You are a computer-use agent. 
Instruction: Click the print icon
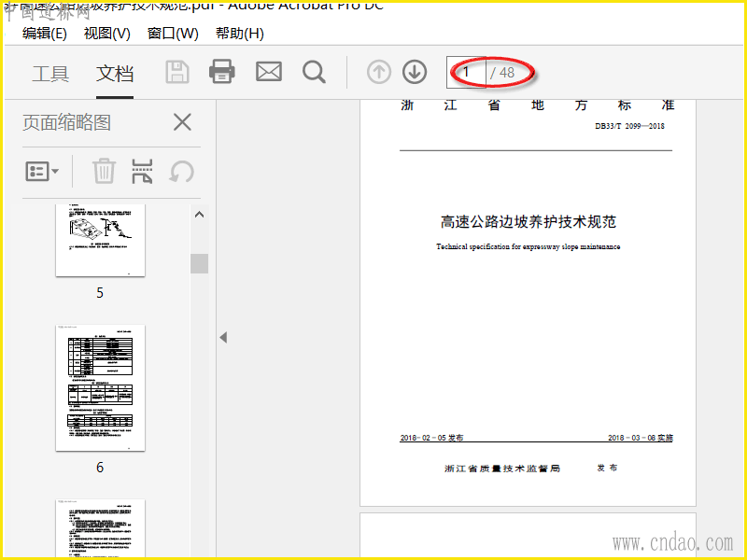pos(222,72)
